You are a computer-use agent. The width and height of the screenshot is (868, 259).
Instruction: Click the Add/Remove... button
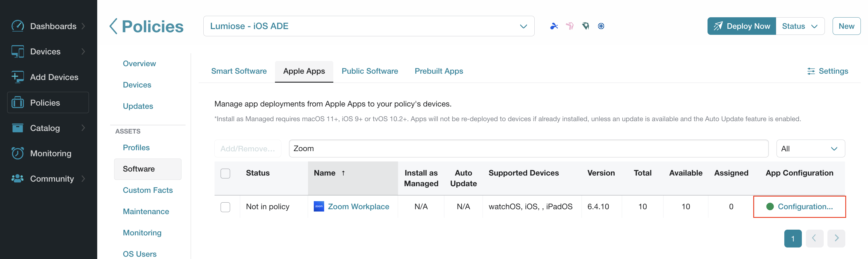[x=248, y=148]
